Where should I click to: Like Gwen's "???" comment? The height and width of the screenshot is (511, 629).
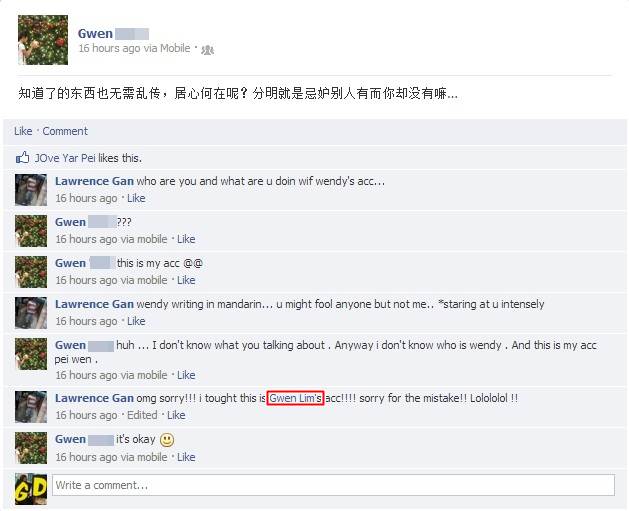point(186,239)
